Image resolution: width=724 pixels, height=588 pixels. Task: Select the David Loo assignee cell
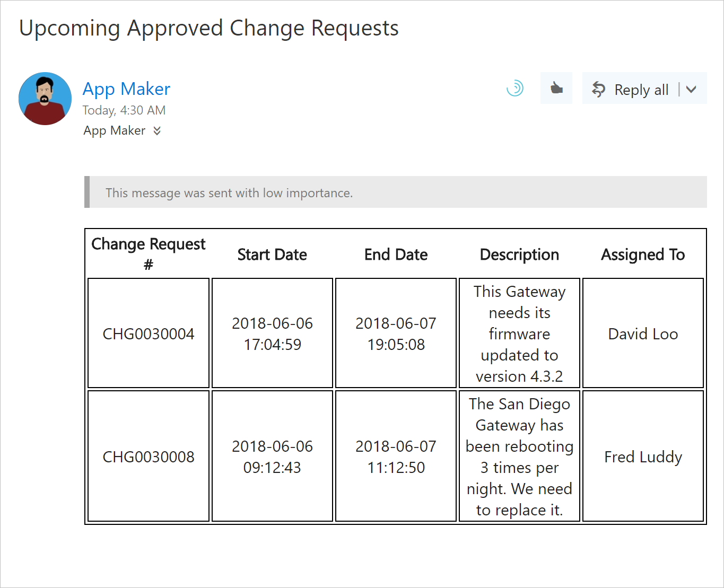pos(643,334)
